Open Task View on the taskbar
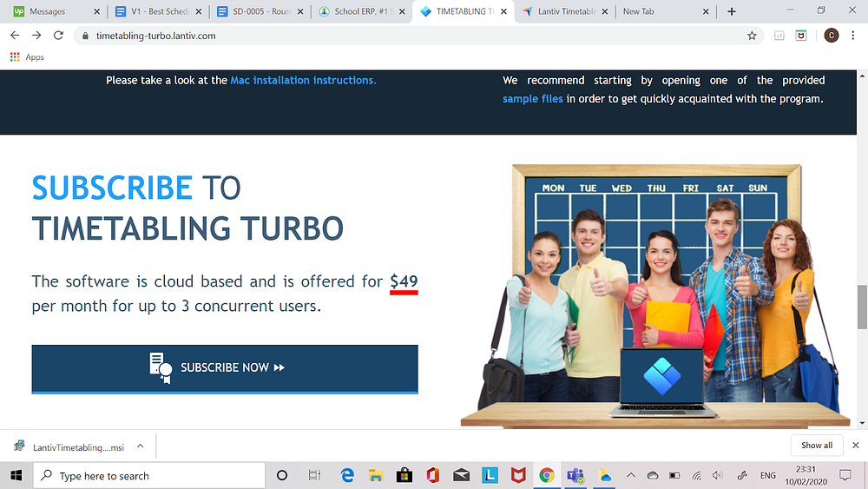The height and width of the screenshot is (489, 868). click(x=314, y=475)
